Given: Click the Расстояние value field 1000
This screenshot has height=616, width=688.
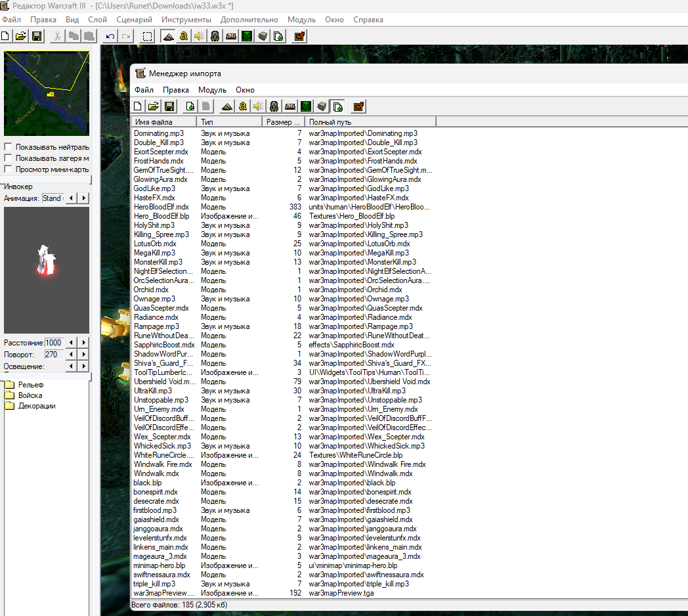Looking at the screenshot, I should point(54,342).
